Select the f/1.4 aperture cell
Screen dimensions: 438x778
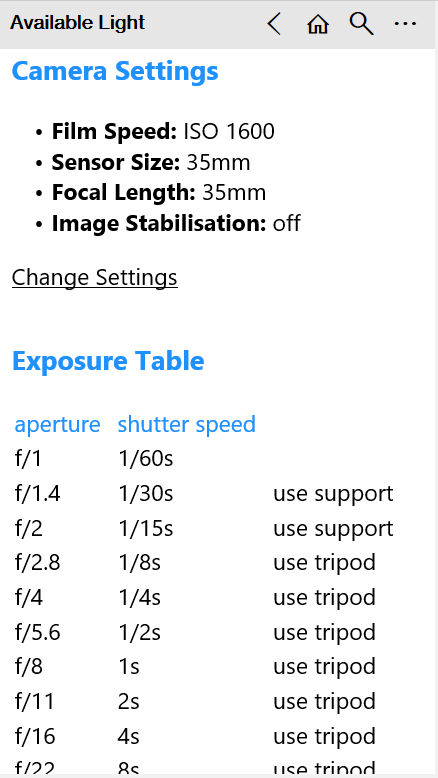(x=38, y=494)
